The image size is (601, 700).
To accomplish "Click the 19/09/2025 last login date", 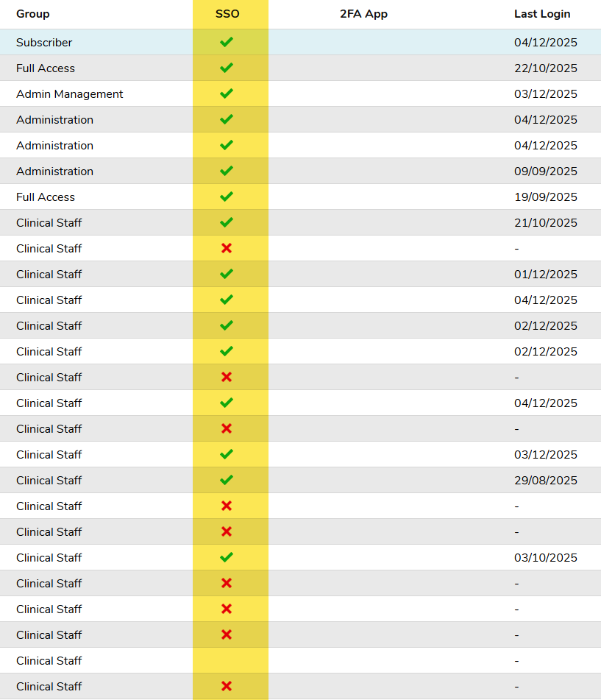I will 546,197.
